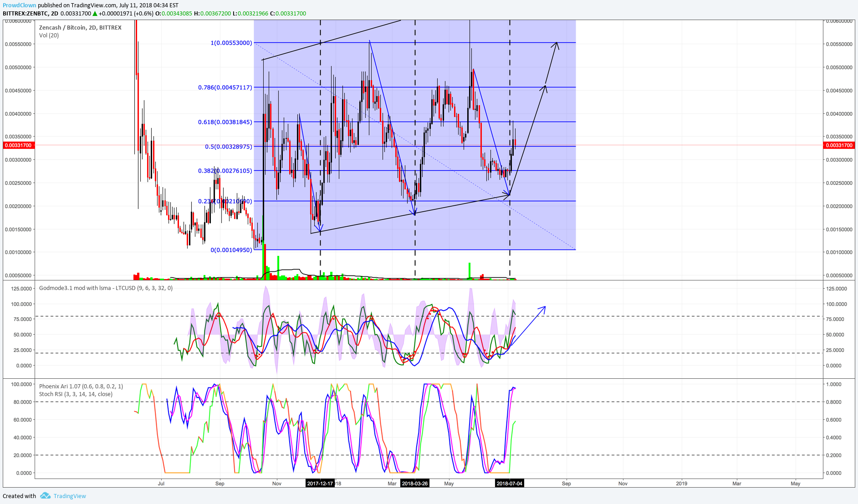Click the Zencash / Bitcoin chart title
The height and width of the screenshot is (504, 858).
point(80,28)
